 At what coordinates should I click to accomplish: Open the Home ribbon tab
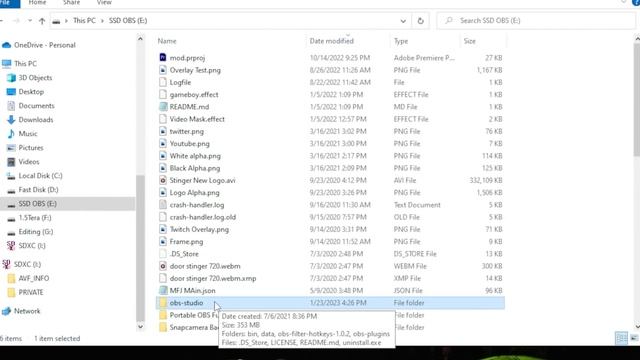coord(37,2)
